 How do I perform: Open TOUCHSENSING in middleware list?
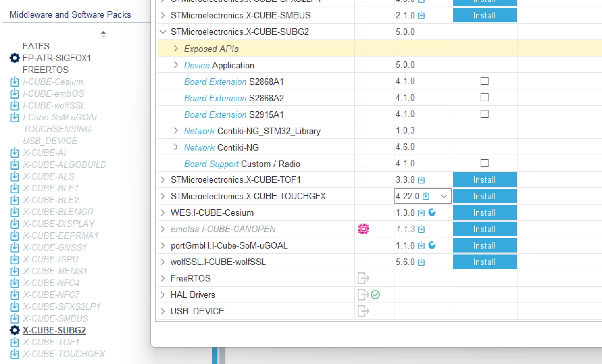point(57,129)
